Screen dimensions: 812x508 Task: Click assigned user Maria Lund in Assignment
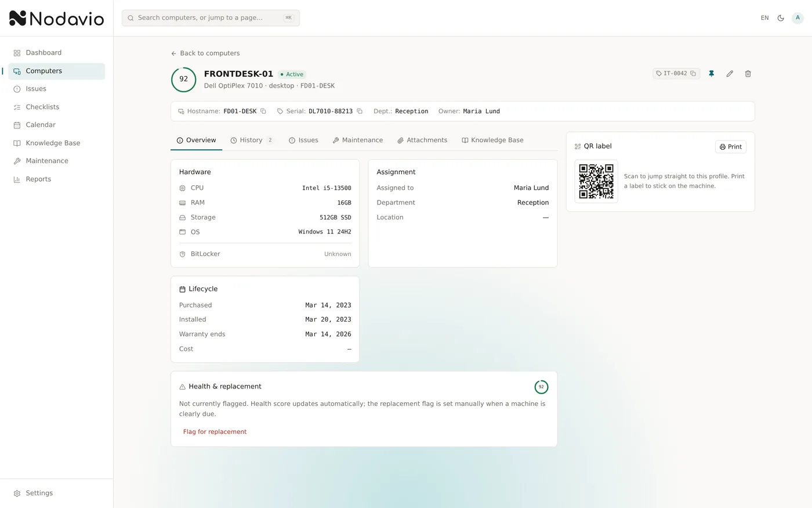click(531, 188)
